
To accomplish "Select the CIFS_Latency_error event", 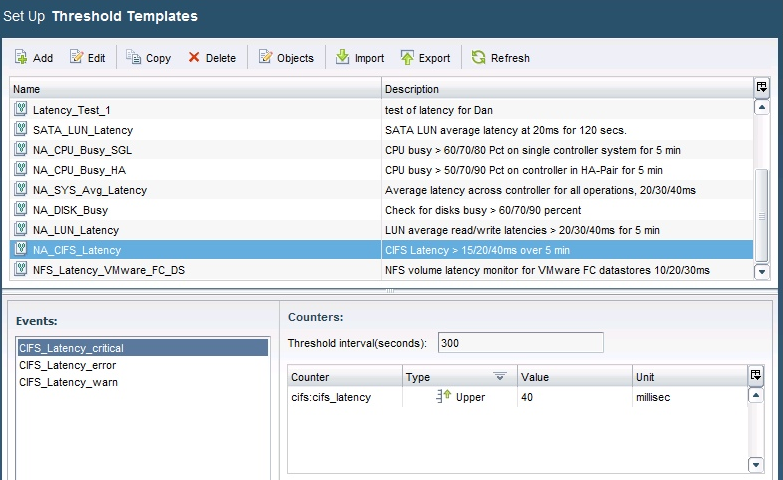I will coord(67,365).
